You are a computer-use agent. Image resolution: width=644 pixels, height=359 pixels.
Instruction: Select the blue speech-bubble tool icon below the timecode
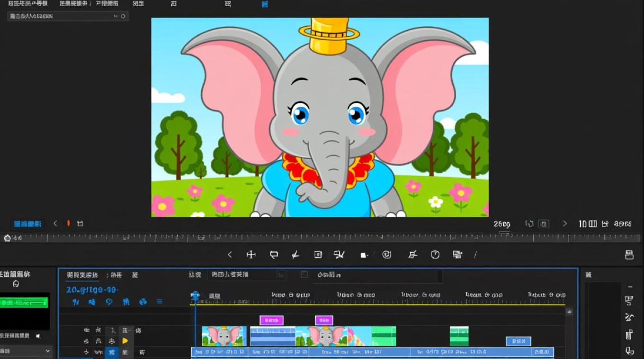[x=109, y=302]
